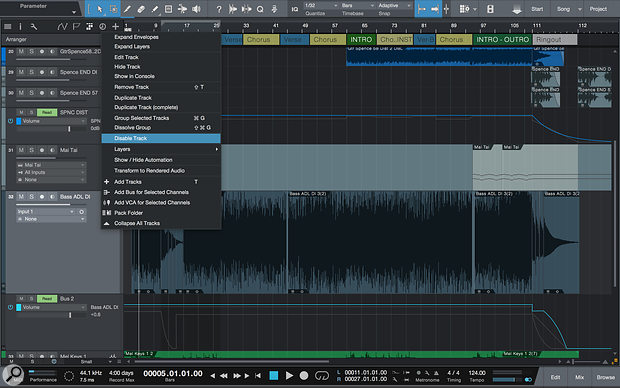The width and height of the screenshot is (620, 388).
Task: Open the Song menu dropdown arrow
Action: (580, 9)
